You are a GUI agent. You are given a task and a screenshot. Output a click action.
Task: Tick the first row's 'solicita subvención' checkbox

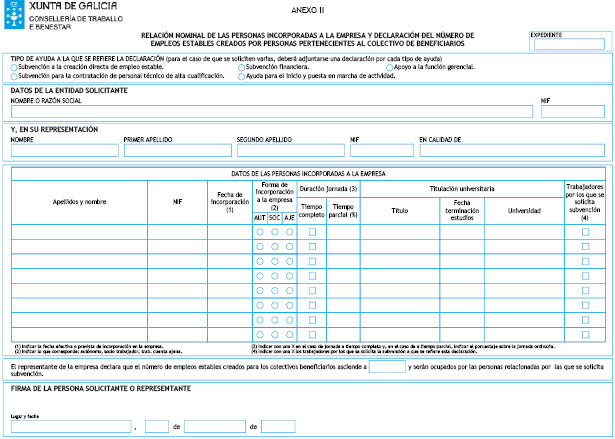(x=585, y=232)
